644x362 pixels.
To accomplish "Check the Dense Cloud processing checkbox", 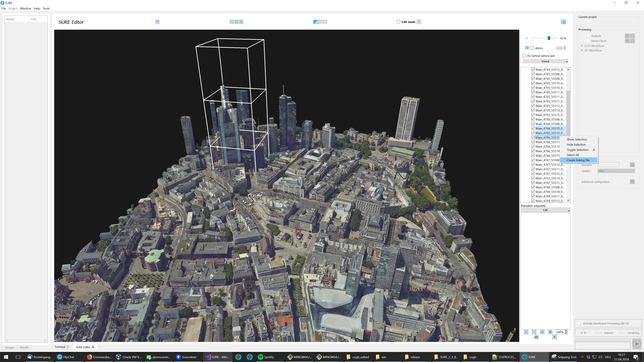I will pos(588,41).
